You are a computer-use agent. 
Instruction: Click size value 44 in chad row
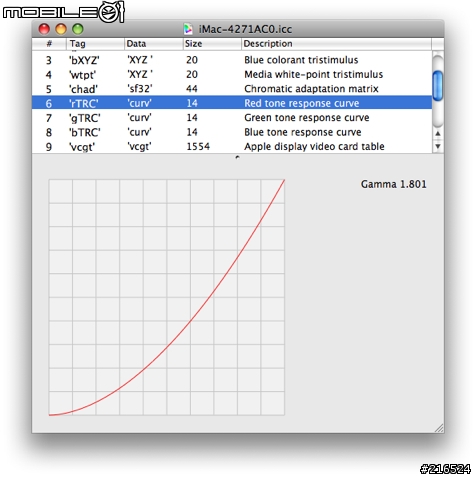[192, 89]
